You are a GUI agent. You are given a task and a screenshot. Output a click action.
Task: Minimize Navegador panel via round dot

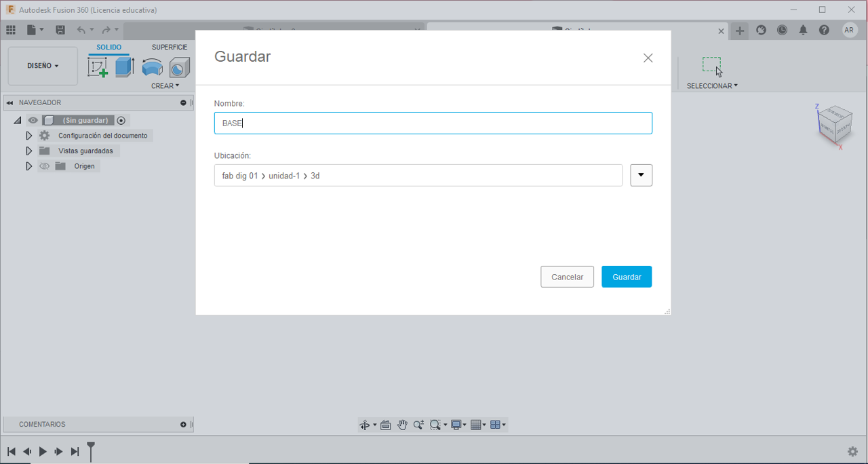pyautogui.click(x=183, y=103)
